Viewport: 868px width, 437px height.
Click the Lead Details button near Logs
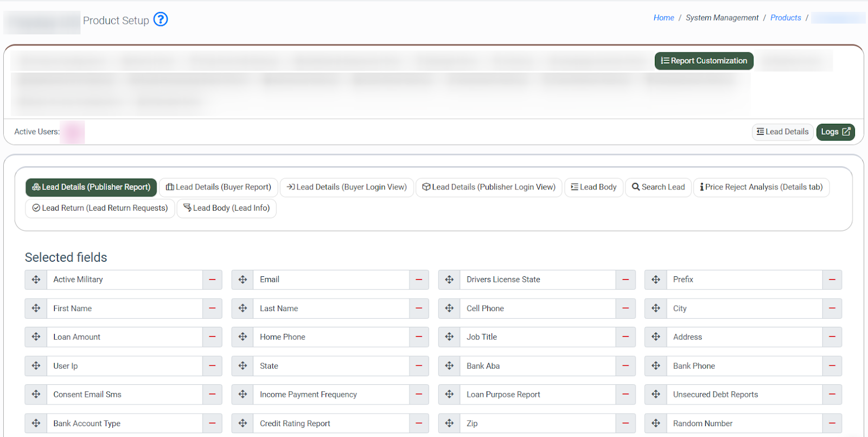[x=782, y=132]
